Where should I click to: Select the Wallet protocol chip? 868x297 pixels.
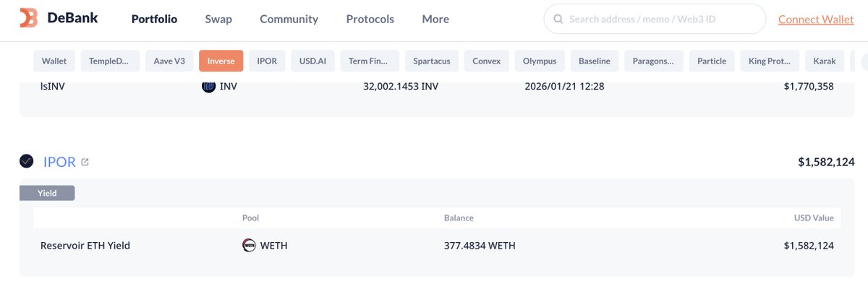coord(54,61)
